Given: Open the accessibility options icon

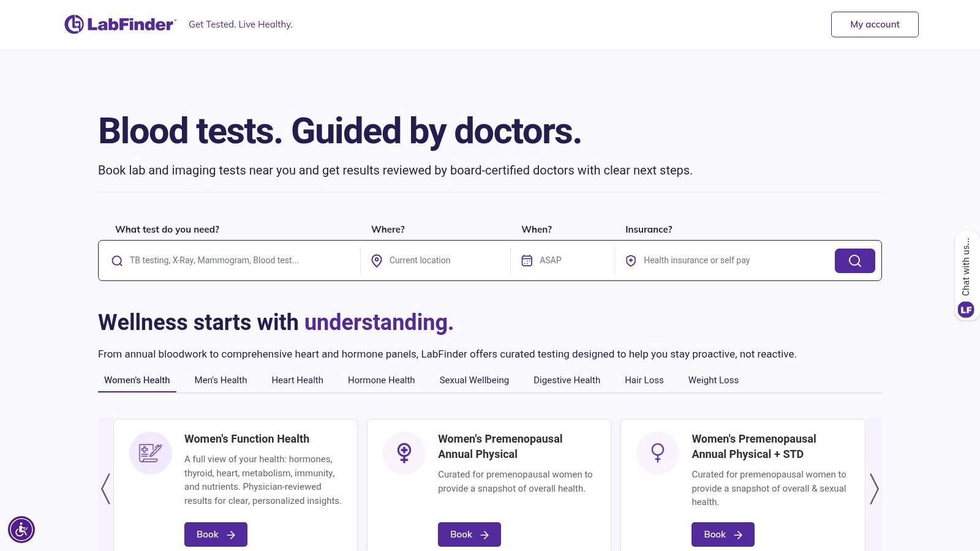Looking at the screenshot, I should (22, 529).
